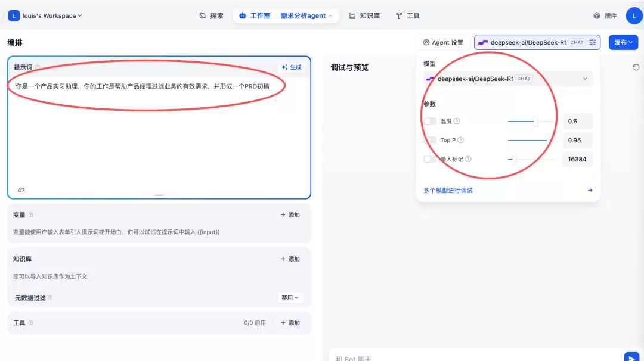Click the 工具 hammer icon
The width and height of the screenshot is (644, 361).
click(399, 15)
